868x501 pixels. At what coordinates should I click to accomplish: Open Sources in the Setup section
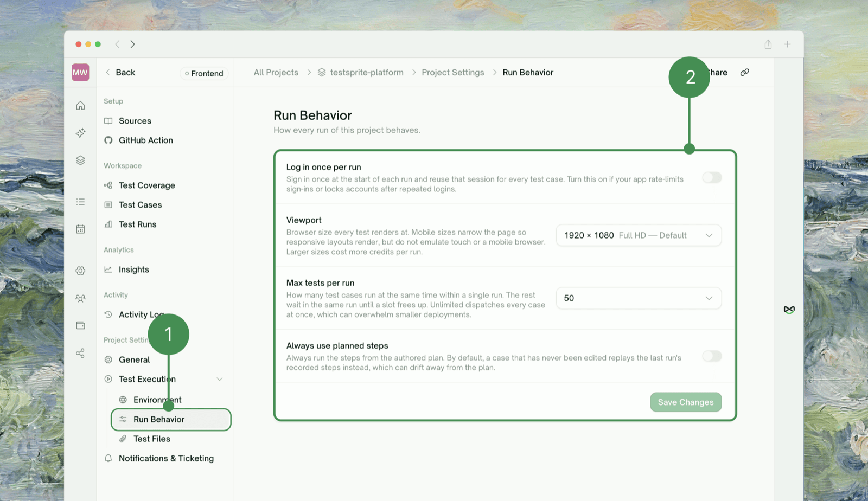tap(135, 121)
